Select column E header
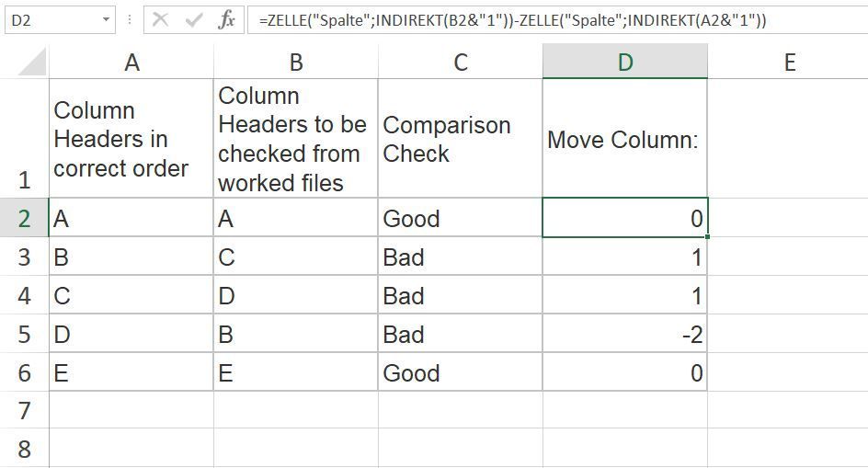 click(x=789, y=62)
